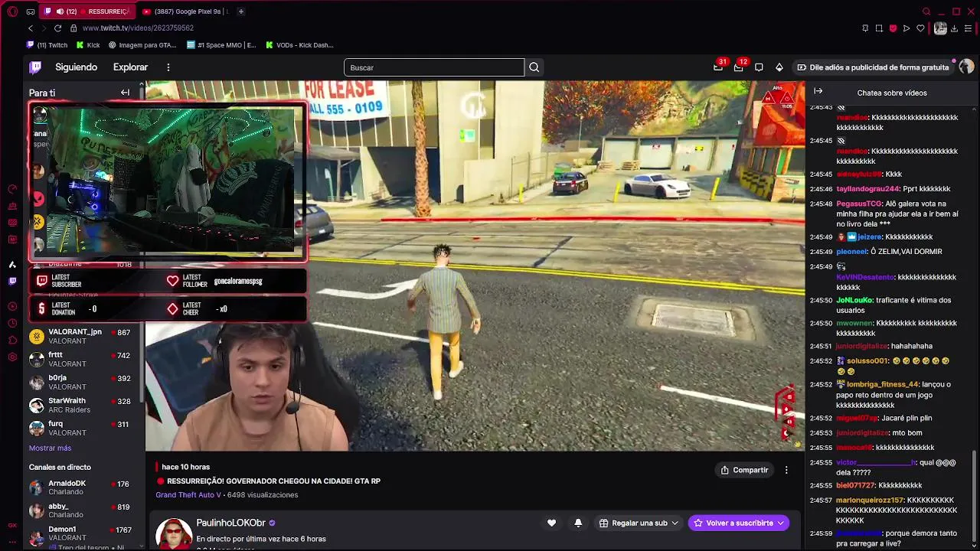Screen dimensions: 980x551
Task: Open the Opera GX main menu icon
Action: tap(12, 11)
